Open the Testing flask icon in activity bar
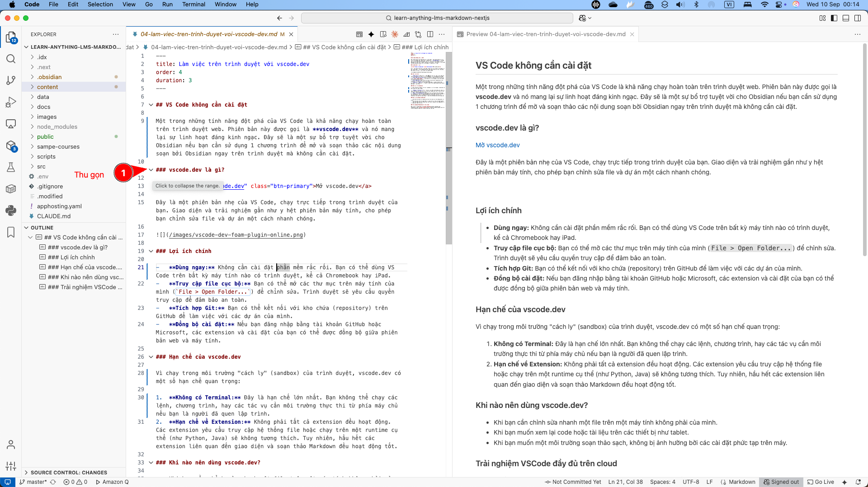 11,167
